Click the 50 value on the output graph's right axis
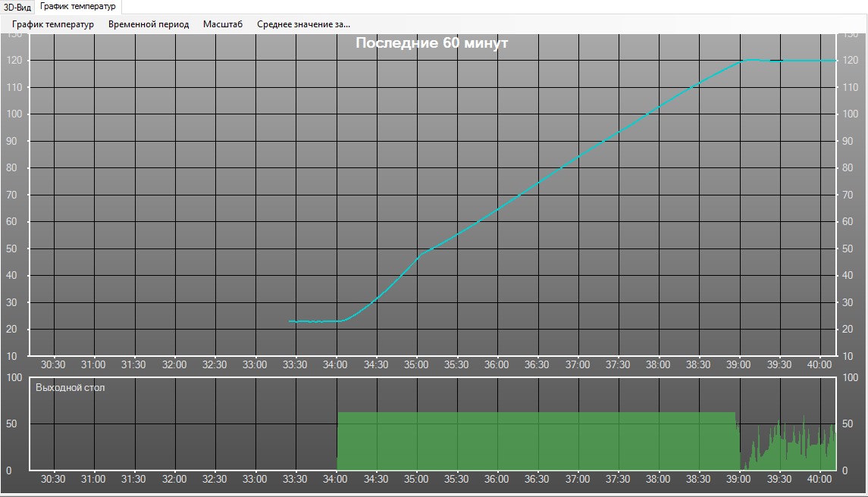This screenshot has height=497, width=868. pos(850,424)
